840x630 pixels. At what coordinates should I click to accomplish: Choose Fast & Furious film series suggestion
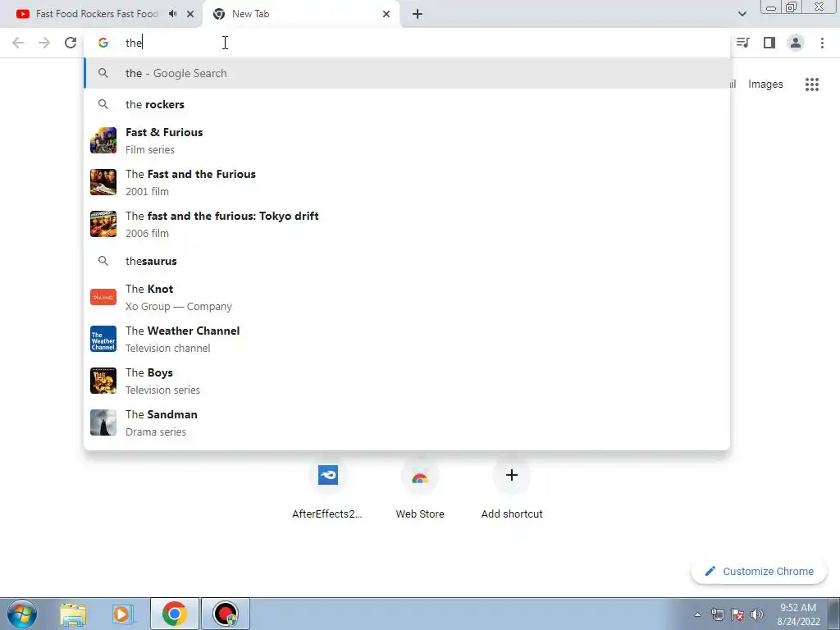click(x=407, y=140)
